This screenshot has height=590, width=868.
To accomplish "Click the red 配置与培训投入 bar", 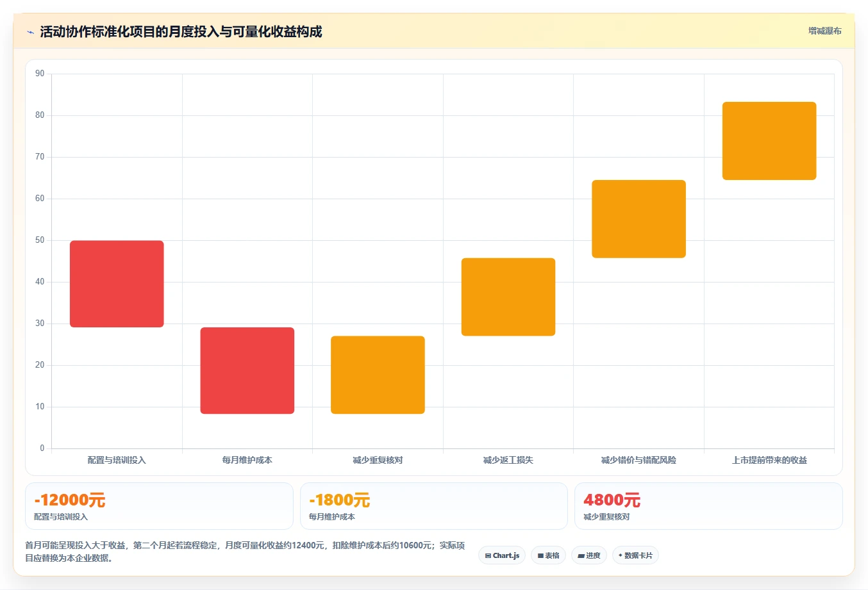I will (x=117, y=284).
